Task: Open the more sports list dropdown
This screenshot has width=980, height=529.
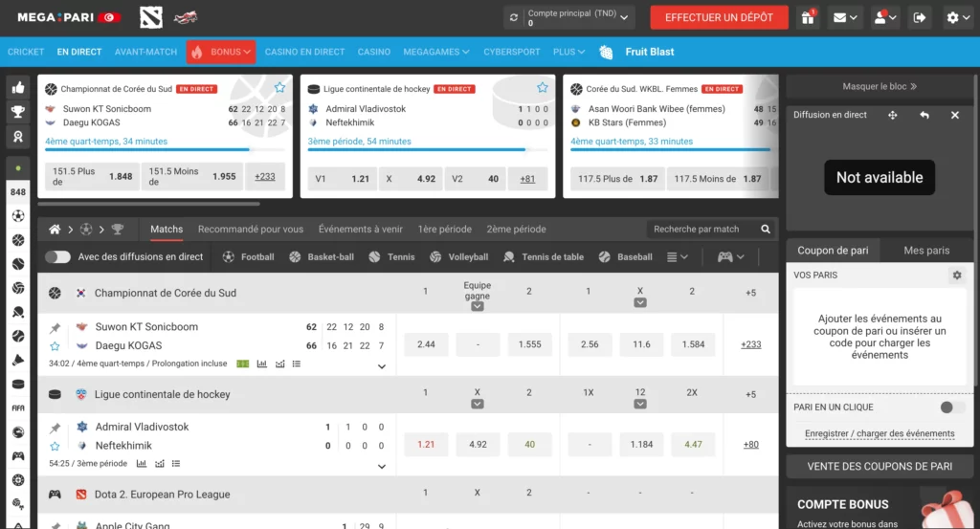Action: 678,256
